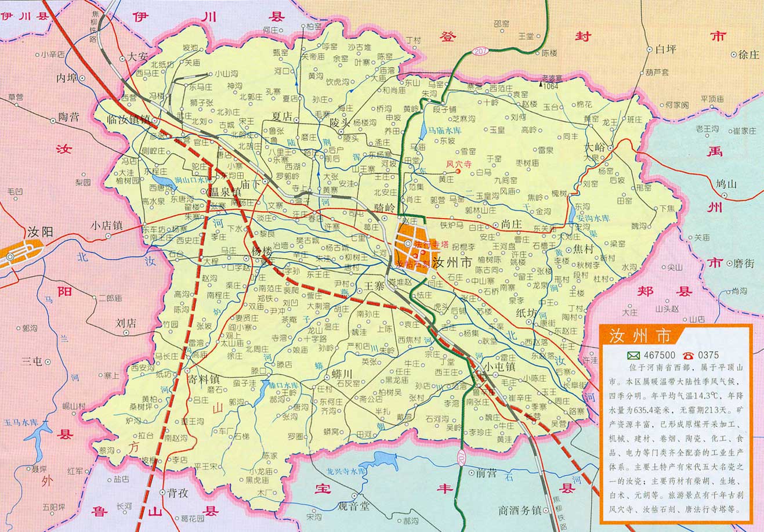764x532 pixels.
Task: Click the 大安 town label
Action: coord(139,57)
